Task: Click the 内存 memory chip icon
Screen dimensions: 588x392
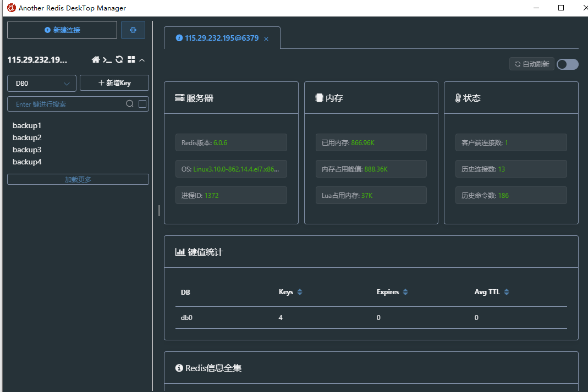Action: click(x=319, y=98)
